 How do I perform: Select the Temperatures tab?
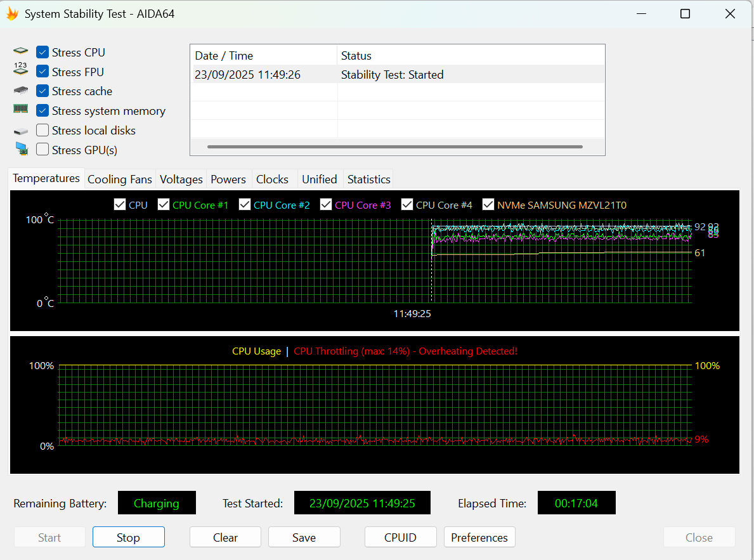[x=46, y=178]
